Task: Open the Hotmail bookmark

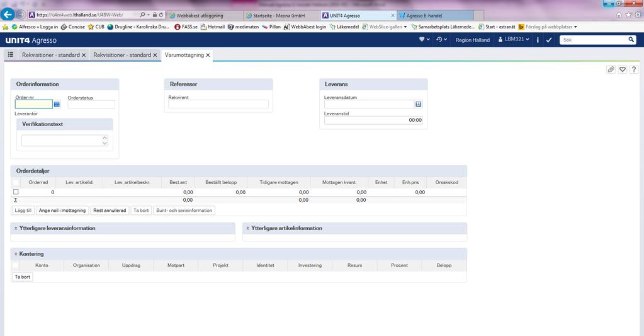Action: (x=212, y=26)
